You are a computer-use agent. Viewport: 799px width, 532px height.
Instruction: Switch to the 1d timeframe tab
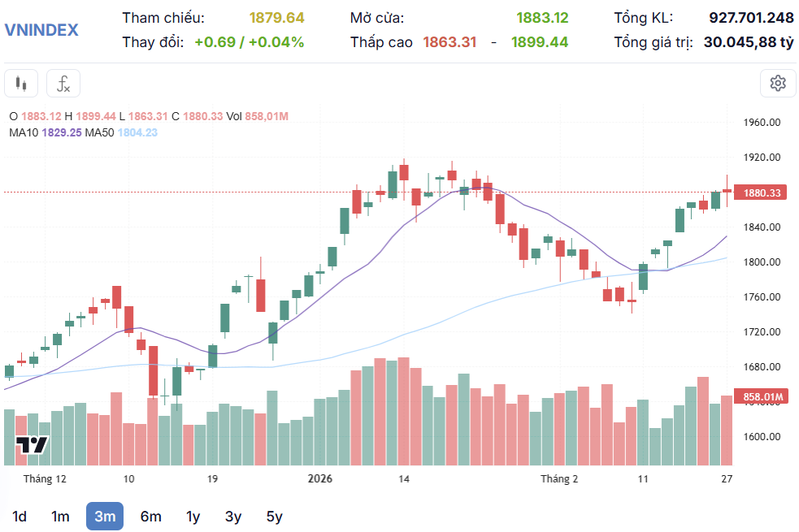(20, 516)
